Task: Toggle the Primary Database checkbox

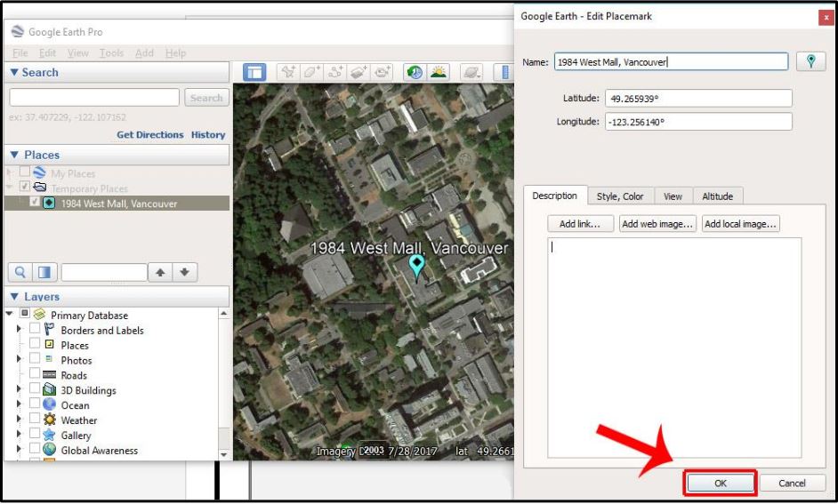Action: 25,314
